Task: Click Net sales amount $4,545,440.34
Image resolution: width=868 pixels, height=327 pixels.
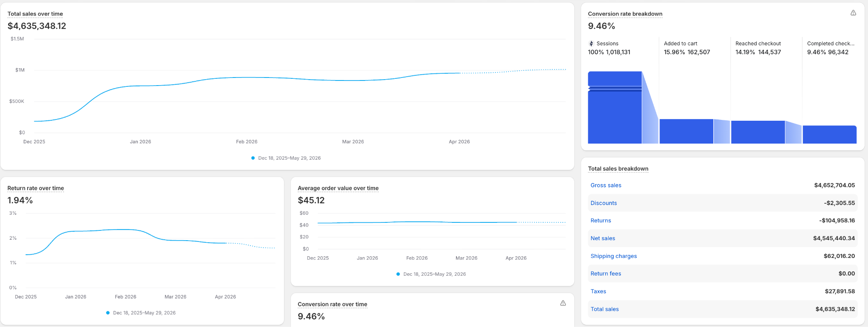Action: click(834, 238)
